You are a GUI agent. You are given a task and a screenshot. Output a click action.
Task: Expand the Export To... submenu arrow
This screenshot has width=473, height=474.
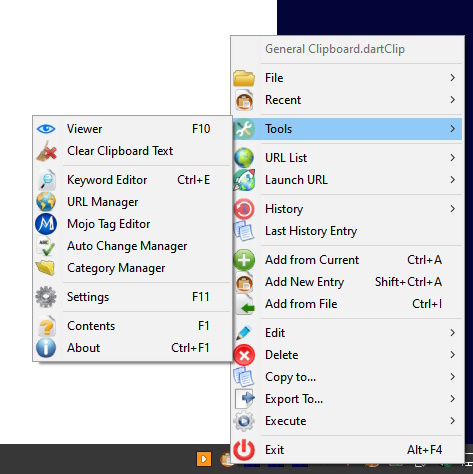pyautogui.click(x=452, y=399)
